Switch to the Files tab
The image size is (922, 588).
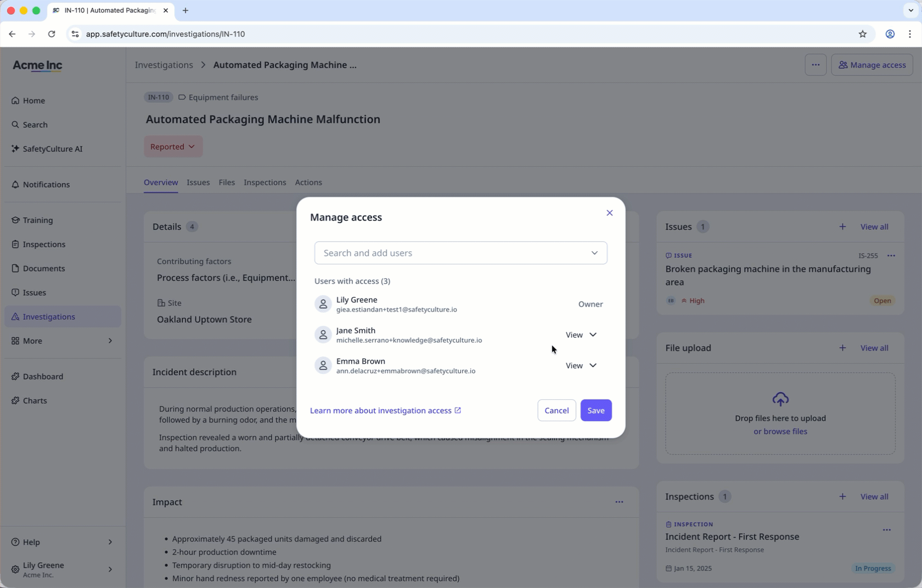tap(227, 182)
